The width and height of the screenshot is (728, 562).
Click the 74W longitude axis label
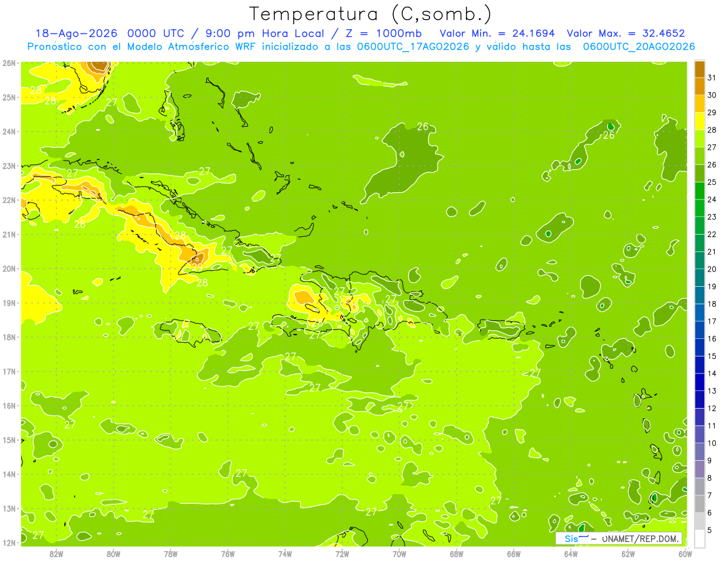(x=285, y=554)
